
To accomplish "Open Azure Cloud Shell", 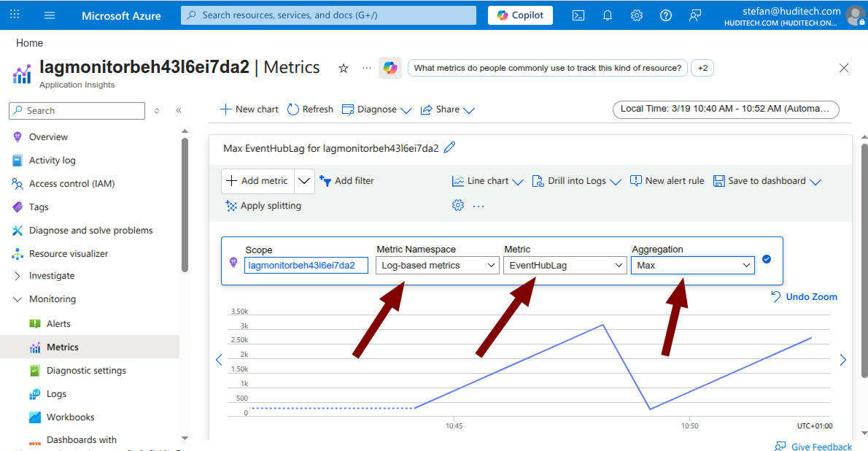I will tap(578, 15).
